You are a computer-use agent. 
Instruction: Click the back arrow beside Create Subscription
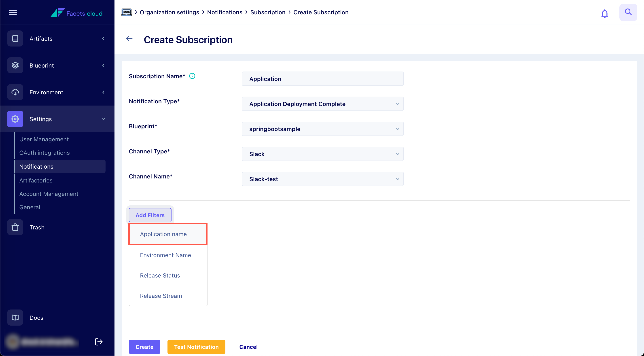pos(129,39)
